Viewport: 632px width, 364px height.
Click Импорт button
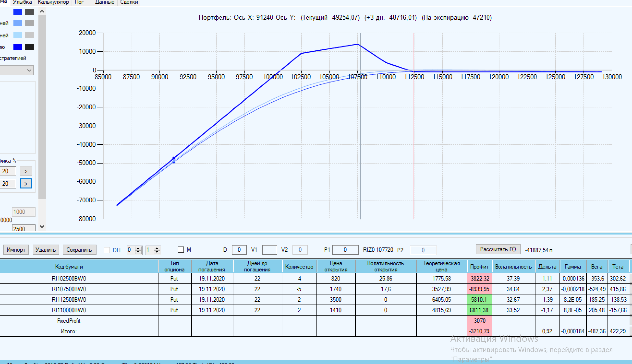(x=16, y=250)
